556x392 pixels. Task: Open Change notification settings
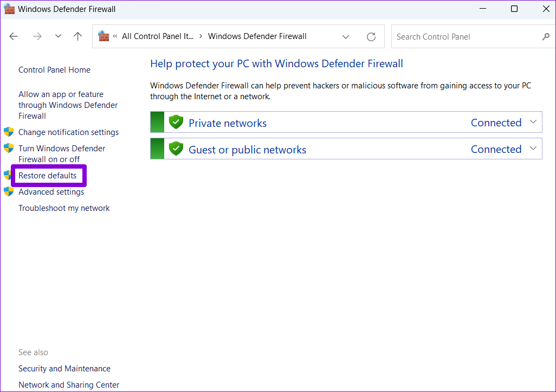click(x=68, y=132)
